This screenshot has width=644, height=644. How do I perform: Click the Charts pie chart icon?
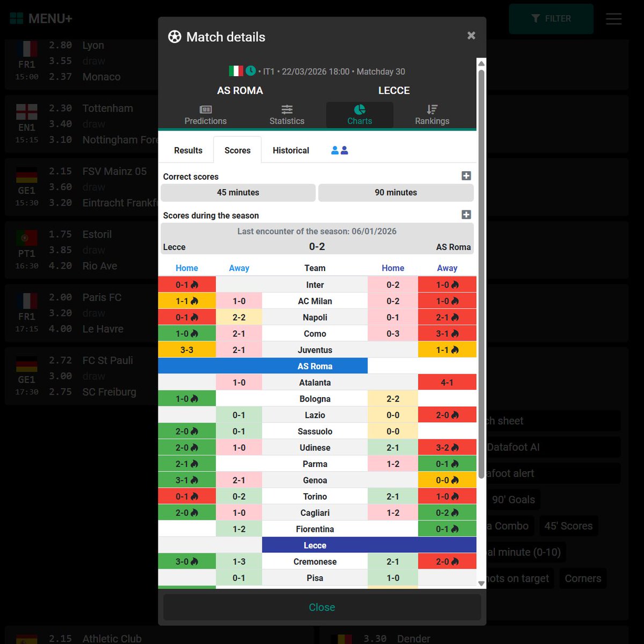(359, 109)
